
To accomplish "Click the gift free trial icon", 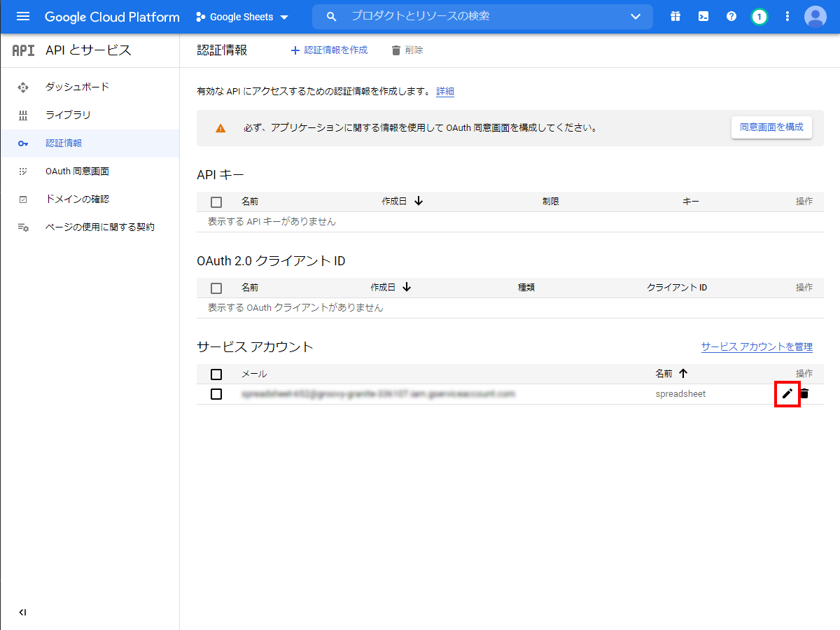I will click(675, 16).
